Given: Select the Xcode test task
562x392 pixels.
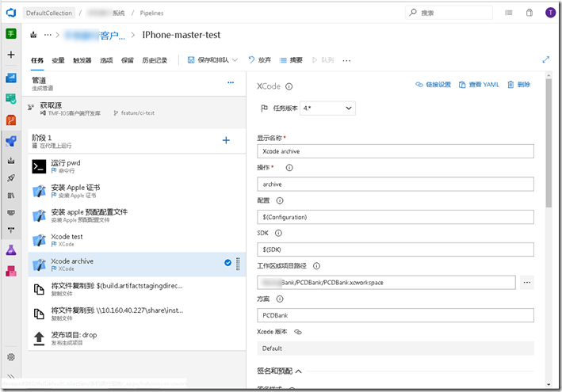Looking at the screenshot, I should (x=137, y=240).
